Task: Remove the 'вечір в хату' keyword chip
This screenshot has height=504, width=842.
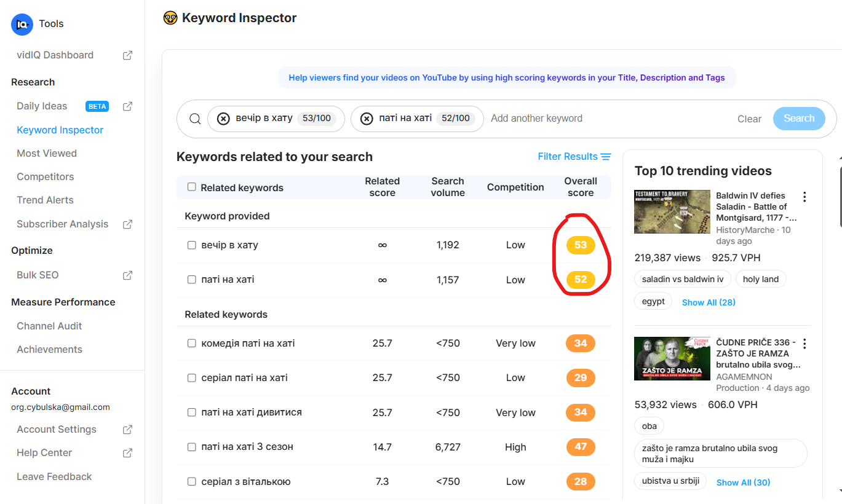Action: [x=223, y=119]
